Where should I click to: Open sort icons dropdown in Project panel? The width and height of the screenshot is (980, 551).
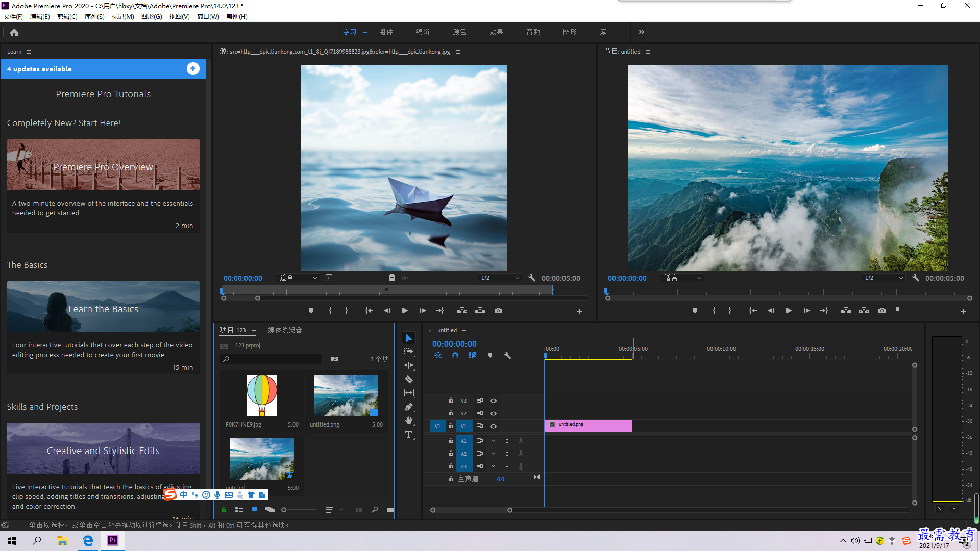coord(334,509)
